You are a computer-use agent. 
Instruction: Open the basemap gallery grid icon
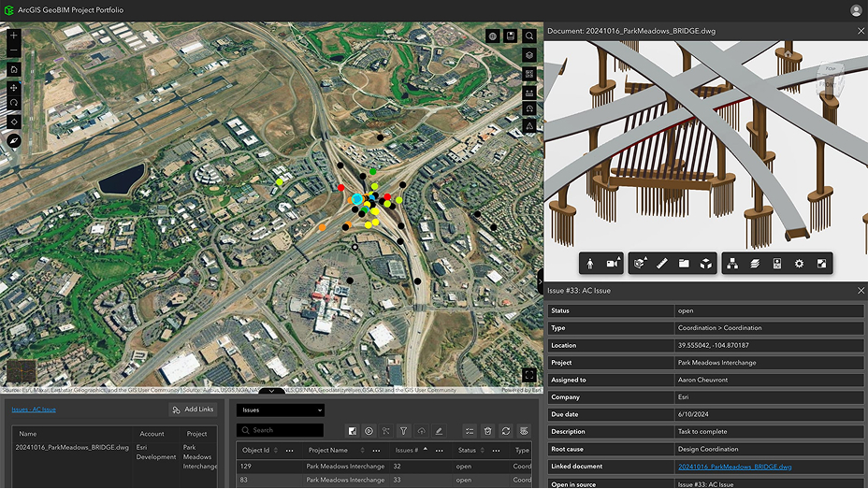(x=529, y=73)
